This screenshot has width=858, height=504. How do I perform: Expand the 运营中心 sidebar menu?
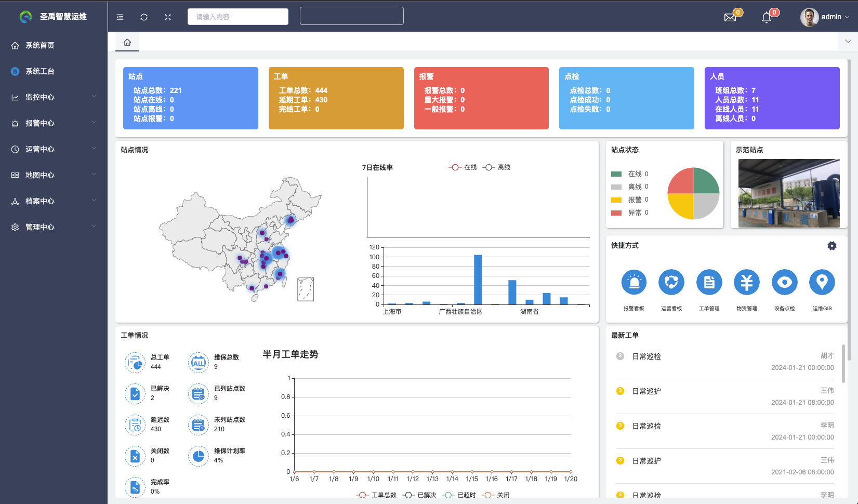54,149
